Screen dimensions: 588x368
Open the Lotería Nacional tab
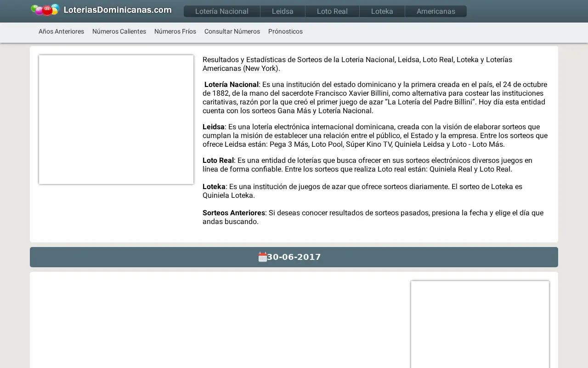tap(222, 11)
